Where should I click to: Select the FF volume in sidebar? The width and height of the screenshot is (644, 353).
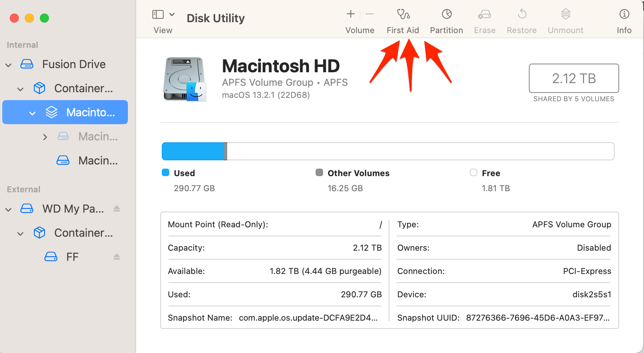tap(72, 257)
